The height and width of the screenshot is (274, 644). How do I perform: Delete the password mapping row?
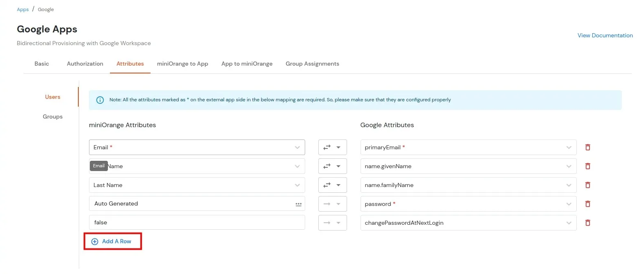[x=587, y=204]
